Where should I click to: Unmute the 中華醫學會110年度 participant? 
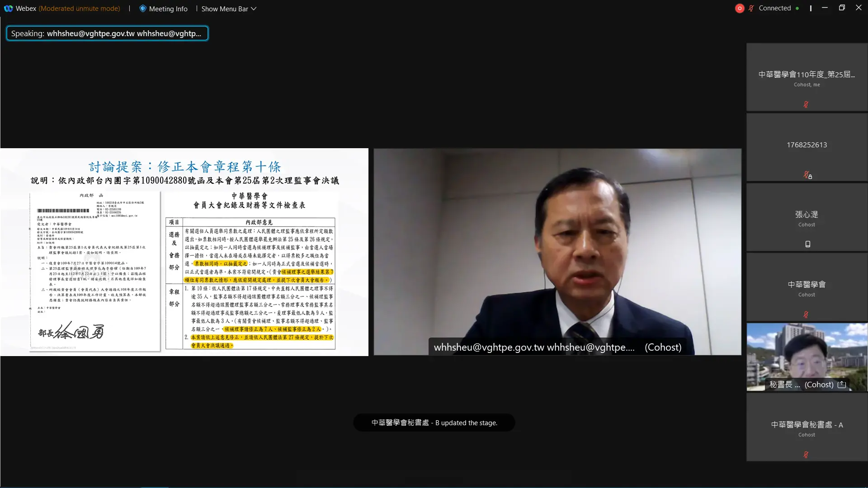point(806,104)
